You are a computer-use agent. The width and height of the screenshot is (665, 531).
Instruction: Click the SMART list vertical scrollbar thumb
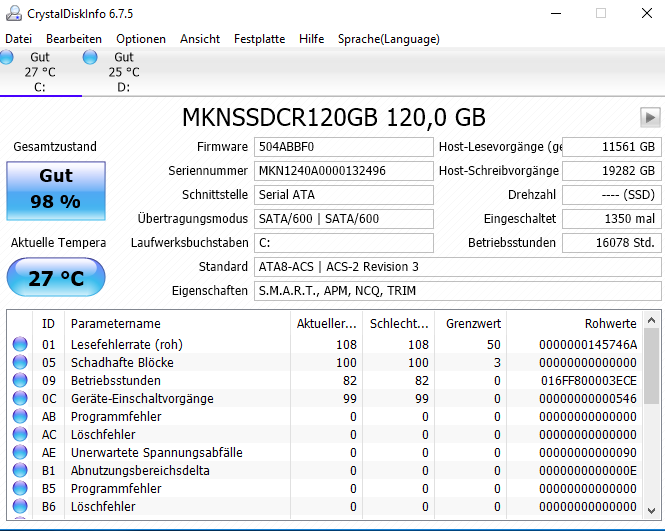tap(652, 366)
